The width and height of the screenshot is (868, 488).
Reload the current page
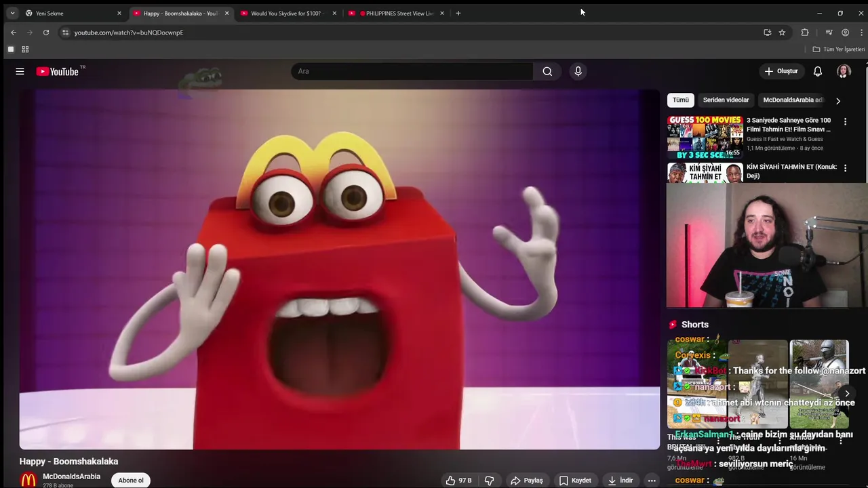point(46,33)
